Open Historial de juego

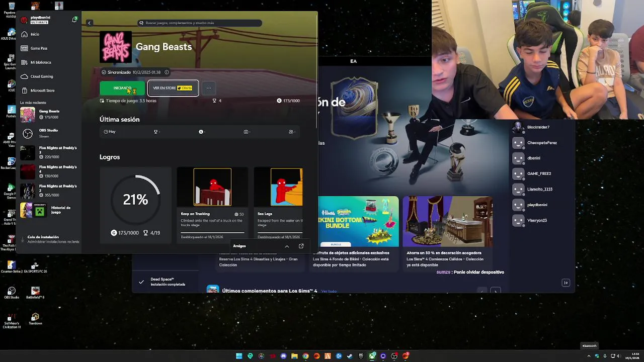click(49, 210)
